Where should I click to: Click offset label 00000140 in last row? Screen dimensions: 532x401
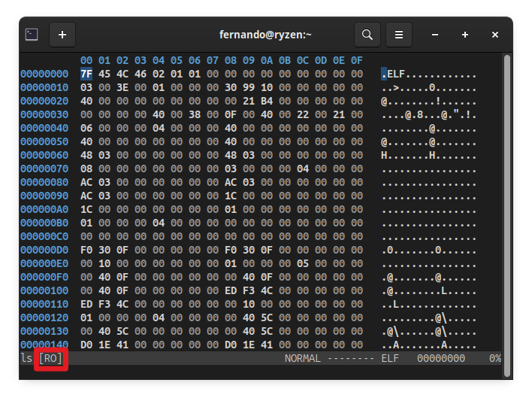(44, 345)
